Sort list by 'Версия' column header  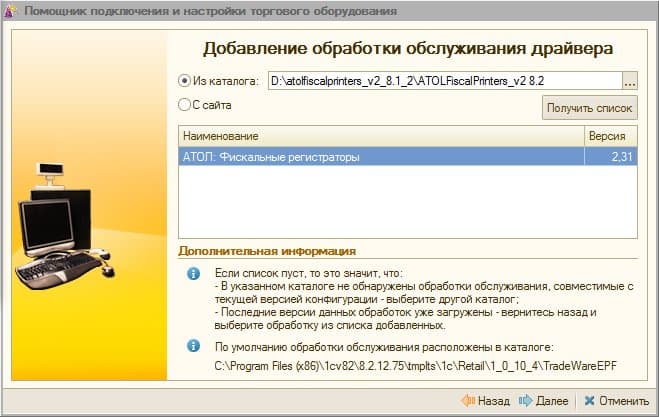611,136
